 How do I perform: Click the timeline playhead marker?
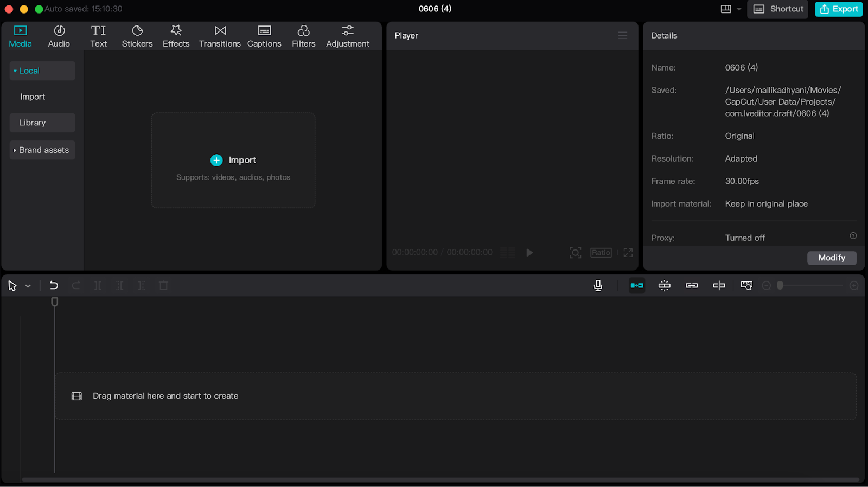pos(54,302)
